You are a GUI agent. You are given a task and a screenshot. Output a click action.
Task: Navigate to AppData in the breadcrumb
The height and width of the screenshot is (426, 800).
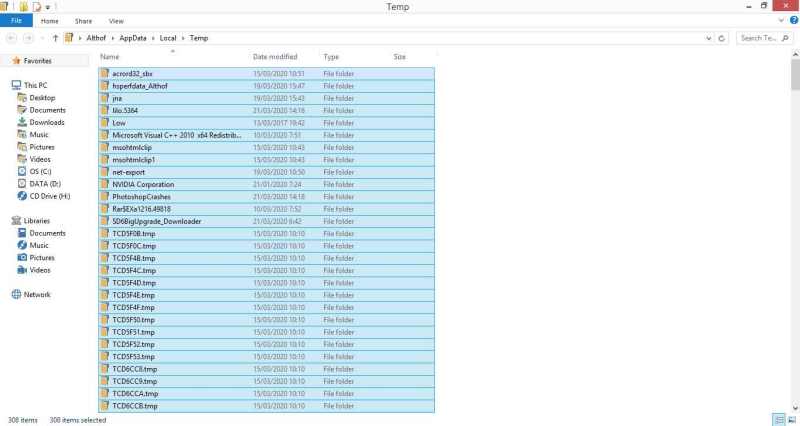tap(133, 38)
